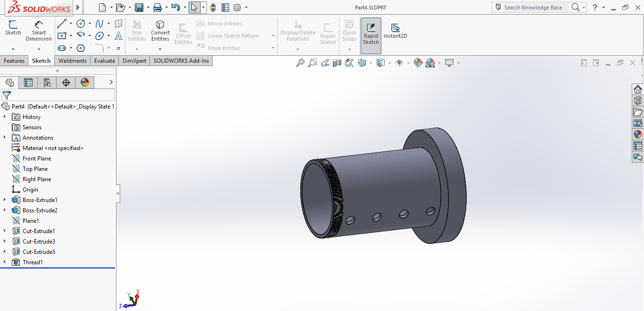Viewport: 644px width, 311px height.
Task: Open the Help question mark menu
Action: tap(595, 8)
